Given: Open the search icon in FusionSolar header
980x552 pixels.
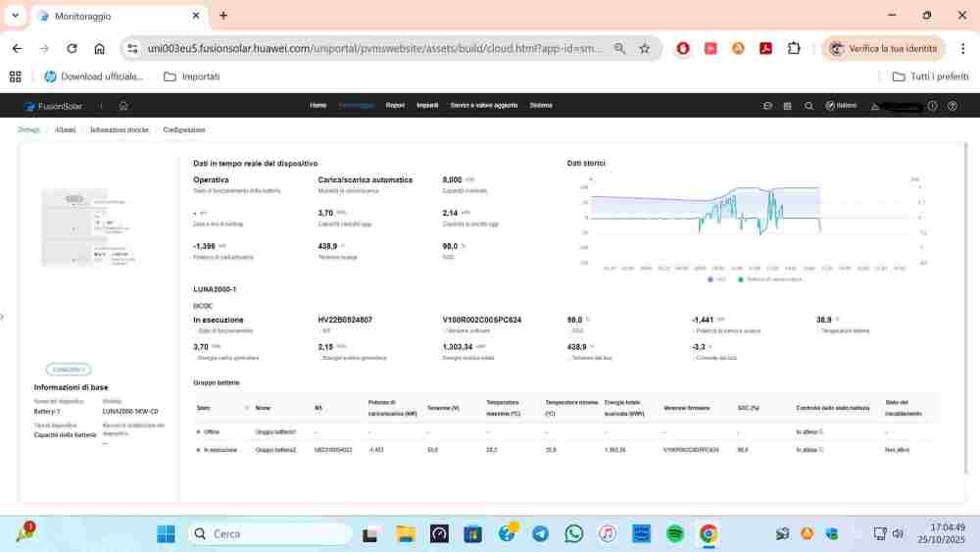Looking at the screenshot, I should [808, 106].
